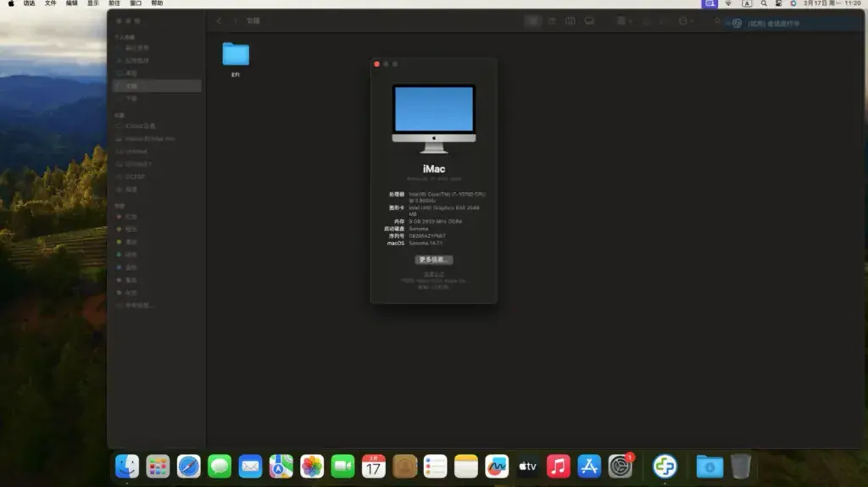Switch Finder to list view
The height and width of the screenshot is (487, 868).
(x=552, y=21)
